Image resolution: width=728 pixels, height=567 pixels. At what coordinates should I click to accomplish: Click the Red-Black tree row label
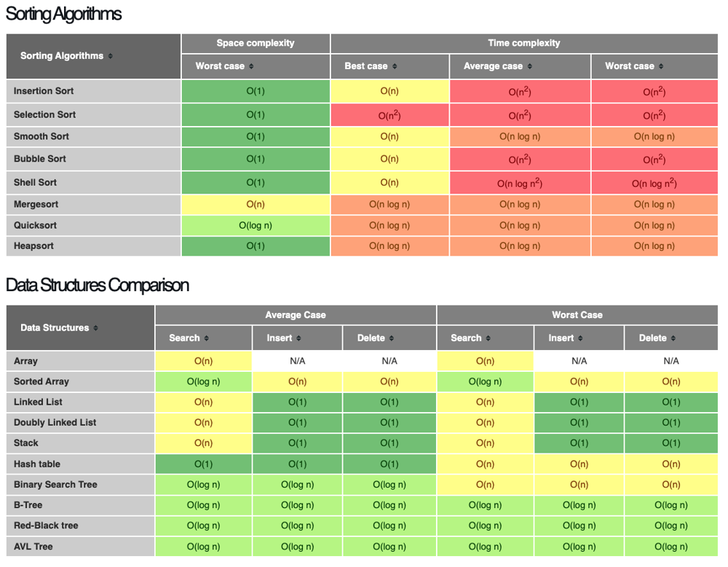pos(46,526)
